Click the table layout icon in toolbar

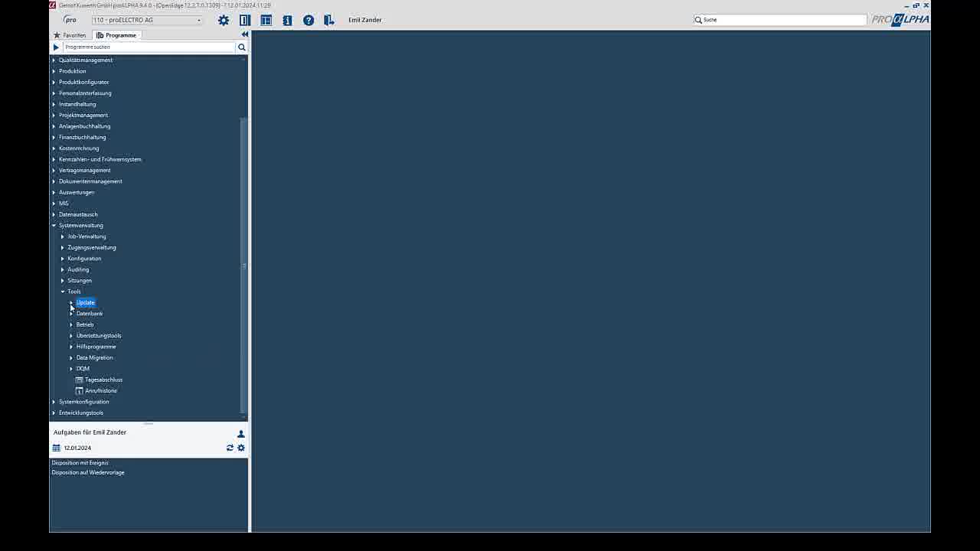coord(266,20)
